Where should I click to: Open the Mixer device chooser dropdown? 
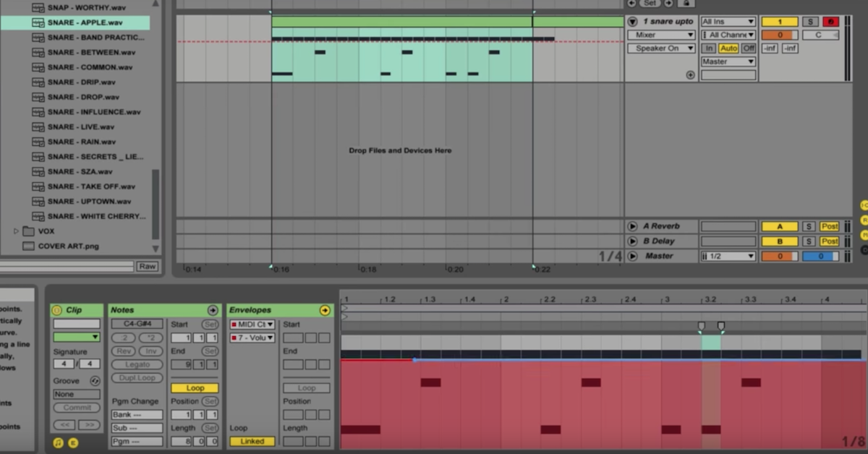click(660, 34)
